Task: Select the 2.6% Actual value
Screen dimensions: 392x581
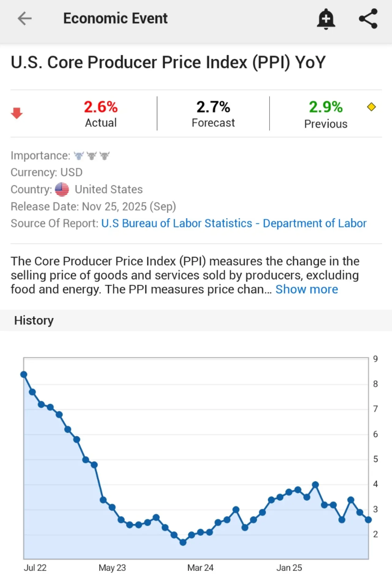Action: point(101,107)
